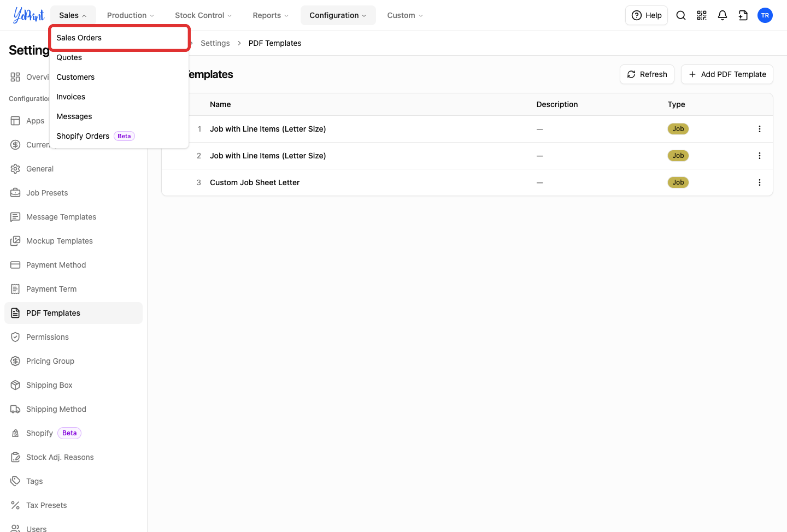Select the PDF Templates sidebar item
787x532 pixels.
pos(73,313)
